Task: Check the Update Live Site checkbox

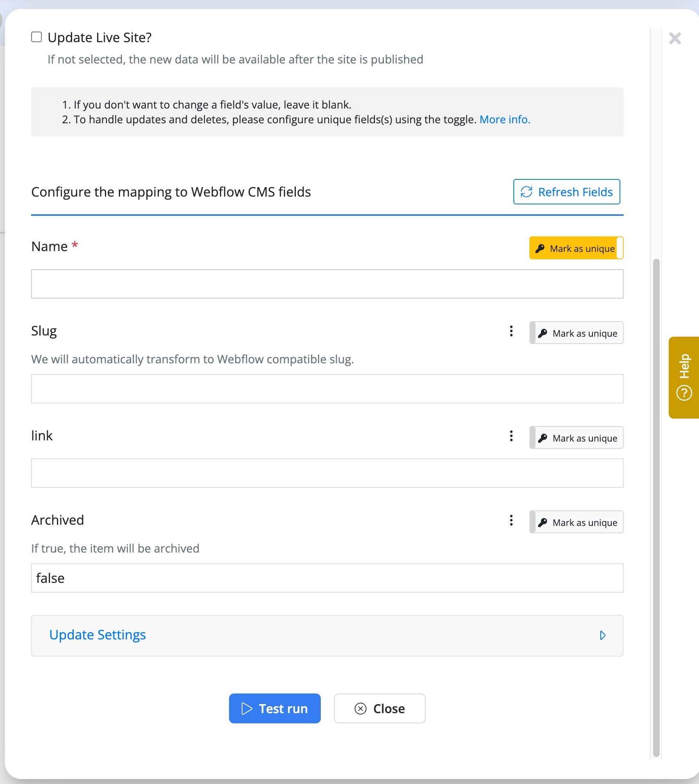Action: click(x=36, y=36)
